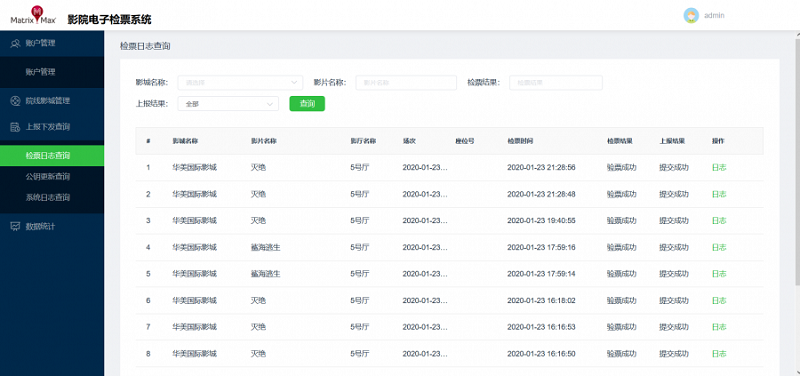Click the admin avatar icon

(691, 15)
